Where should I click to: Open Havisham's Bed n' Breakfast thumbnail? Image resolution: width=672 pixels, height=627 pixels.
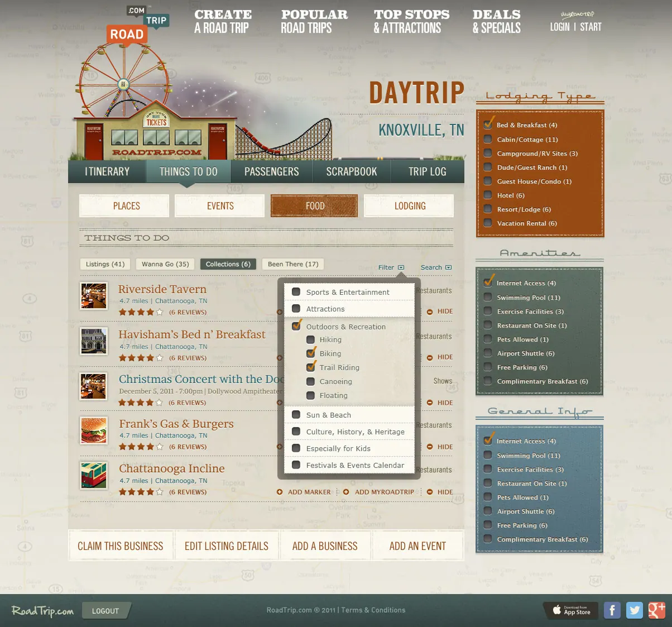[93, 341]
